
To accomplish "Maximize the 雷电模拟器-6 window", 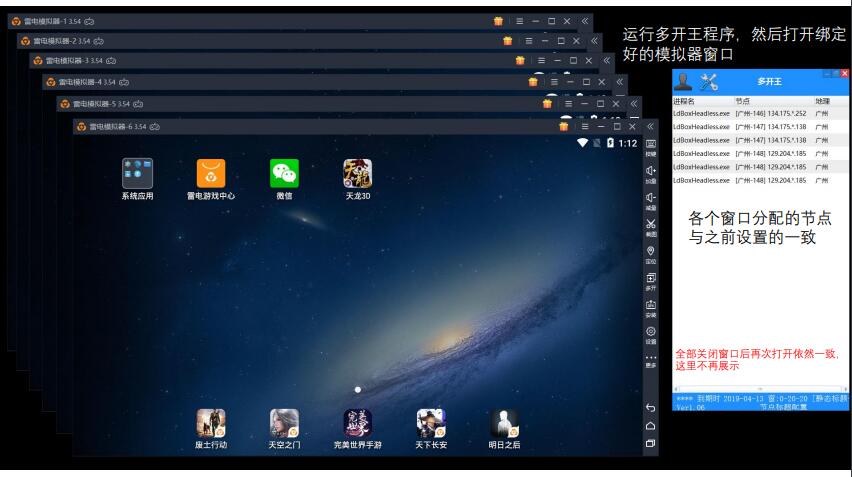I will (617, 127).
